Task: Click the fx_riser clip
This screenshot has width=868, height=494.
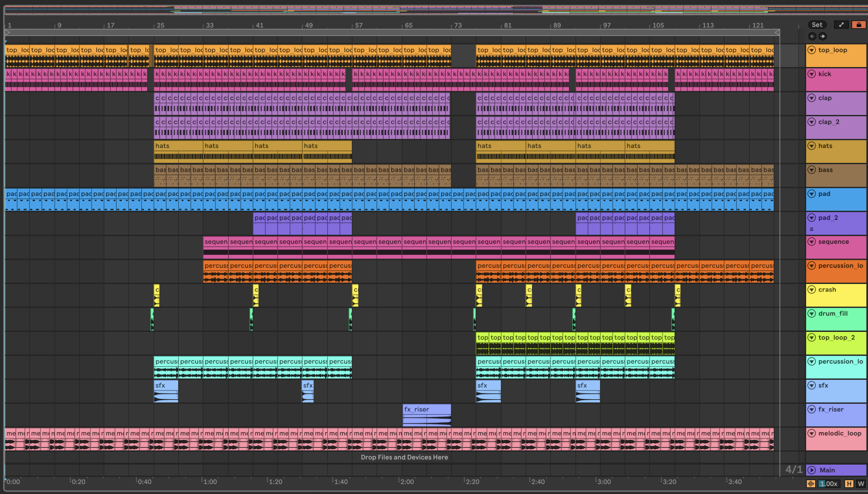Action: point(426,415)
